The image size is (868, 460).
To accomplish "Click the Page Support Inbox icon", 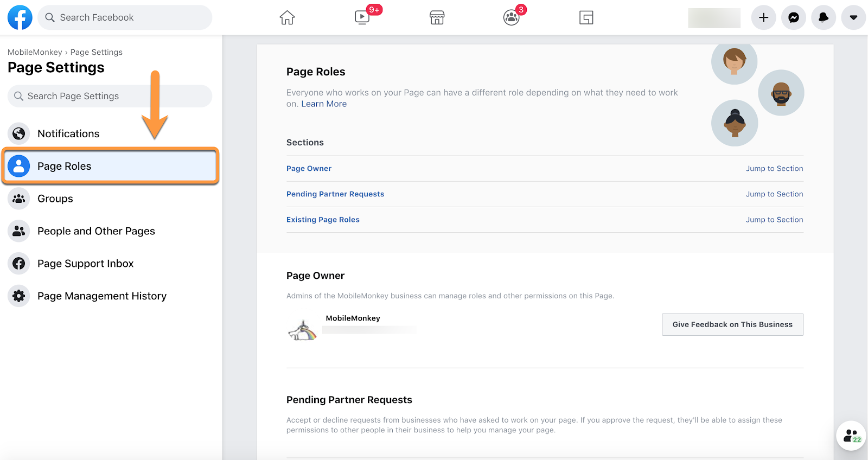I will 19,264.
